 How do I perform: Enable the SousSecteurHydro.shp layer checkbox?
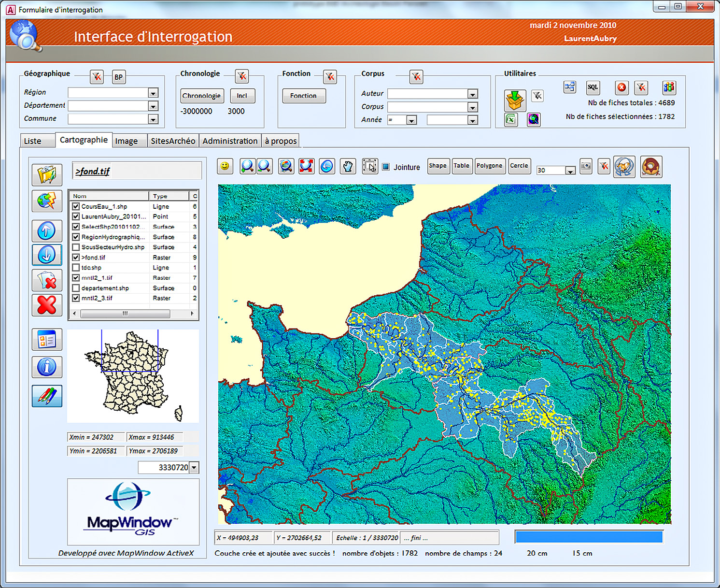[x=76, y=247]
